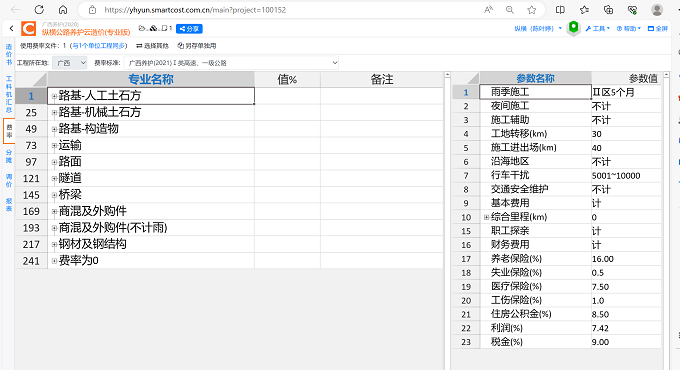The height and width of the screenshot is (370, 680).
Task: Expand the 路面 row
Action: [x=54, y=162]
